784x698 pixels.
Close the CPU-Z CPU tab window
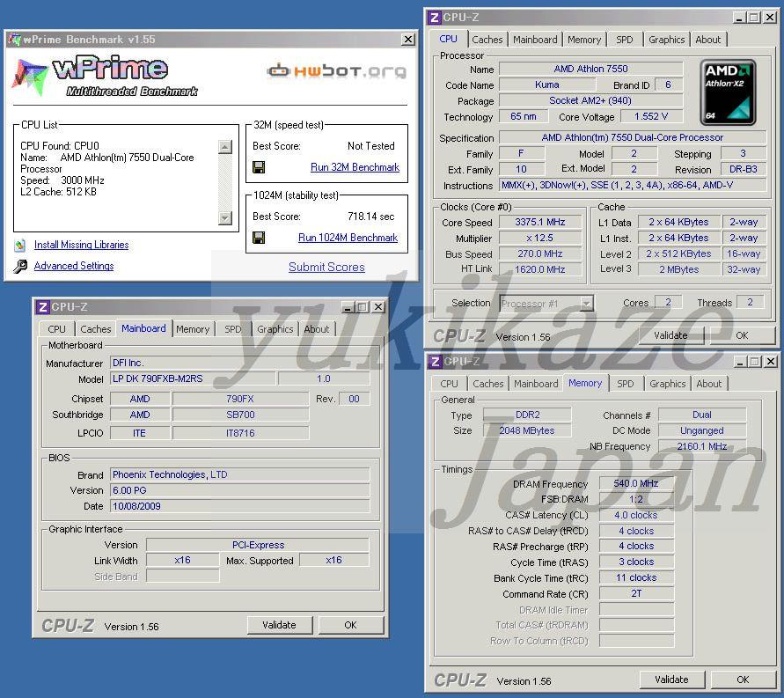(771, 18)
